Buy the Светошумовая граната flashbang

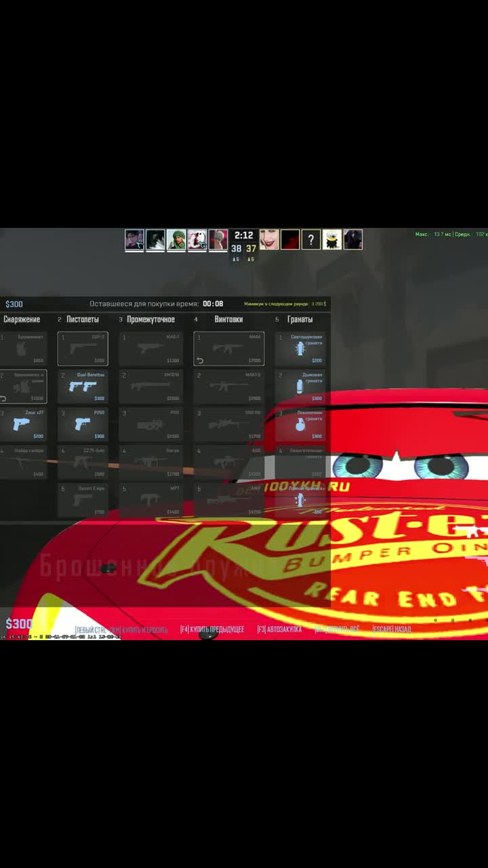(x=300, y=349)
